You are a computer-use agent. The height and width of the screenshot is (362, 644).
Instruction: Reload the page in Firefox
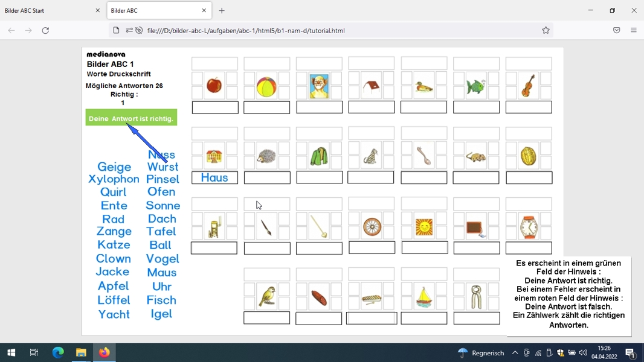(45, 30)
